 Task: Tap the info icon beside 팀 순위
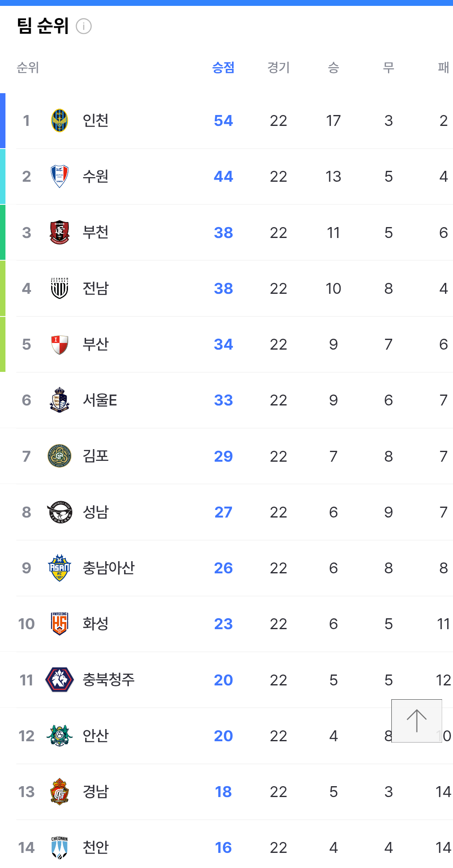(x=83, y=26)
